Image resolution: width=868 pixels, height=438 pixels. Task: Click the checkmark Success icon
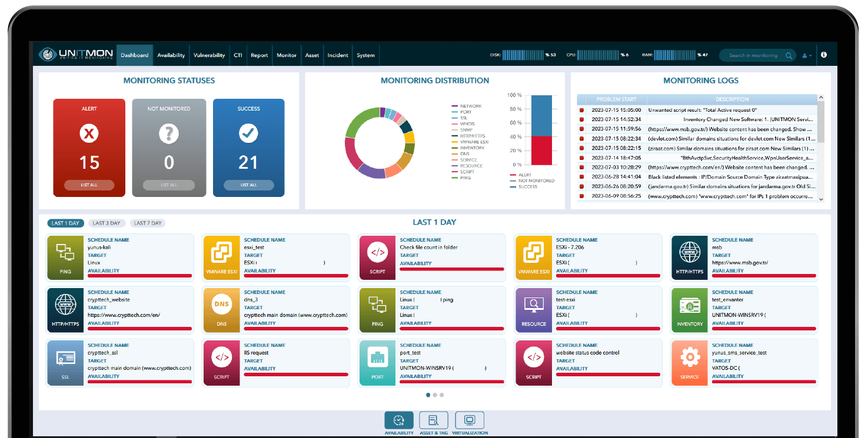click(248, 134)
